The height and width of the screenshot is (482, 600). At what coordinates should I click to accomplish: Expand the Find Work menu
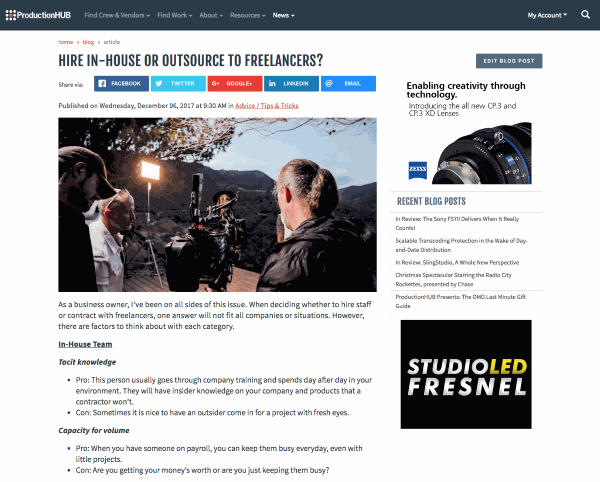[174, 15]
